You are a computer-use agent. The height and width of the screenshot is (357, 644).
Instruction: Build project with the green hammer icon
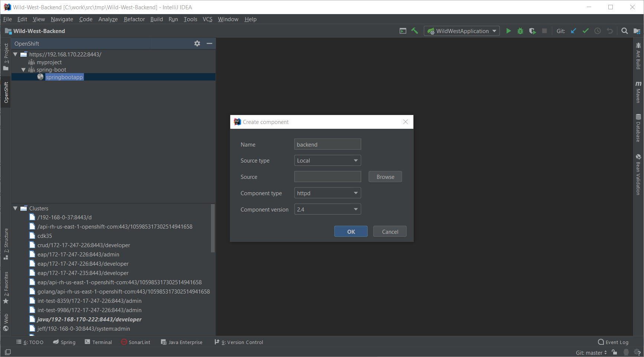coord(414,31)
